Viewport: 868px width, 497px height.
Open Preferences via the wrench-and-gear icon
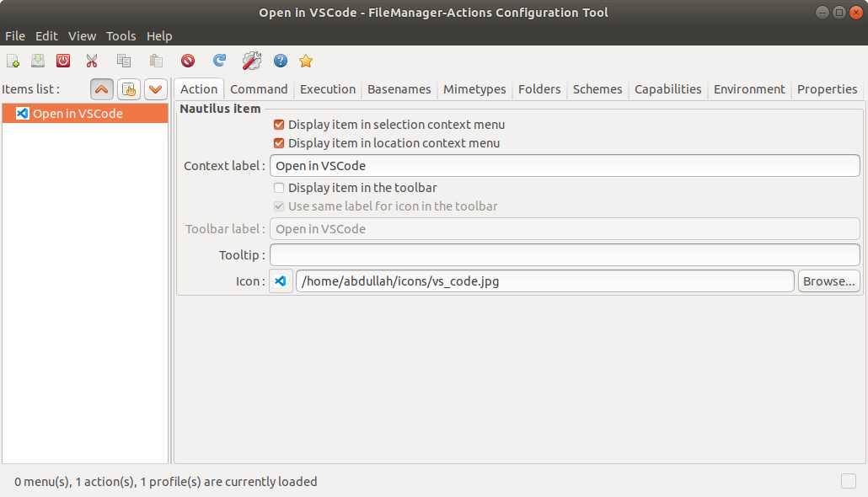click(250, 61)
